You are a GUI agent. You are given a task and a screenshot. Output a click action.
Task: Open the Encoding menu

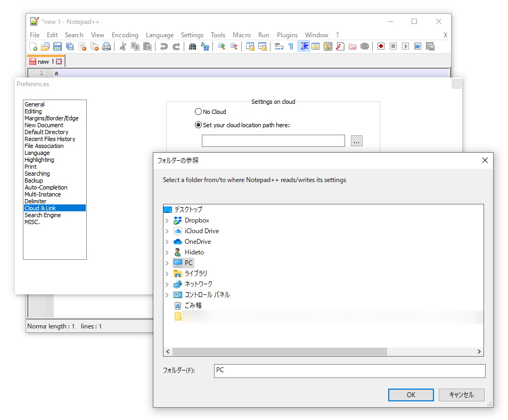point(125,35)
